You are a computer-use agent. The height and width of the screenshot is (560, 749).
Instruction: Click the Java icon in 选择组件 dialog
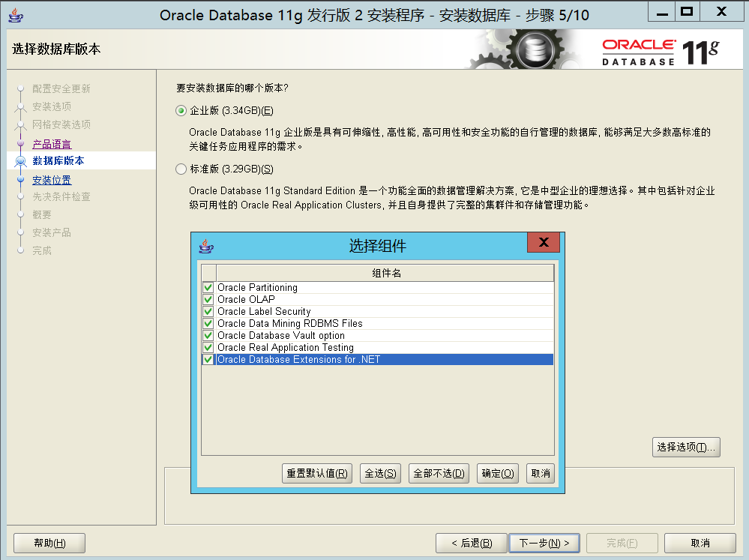click(x=206, y=246)
